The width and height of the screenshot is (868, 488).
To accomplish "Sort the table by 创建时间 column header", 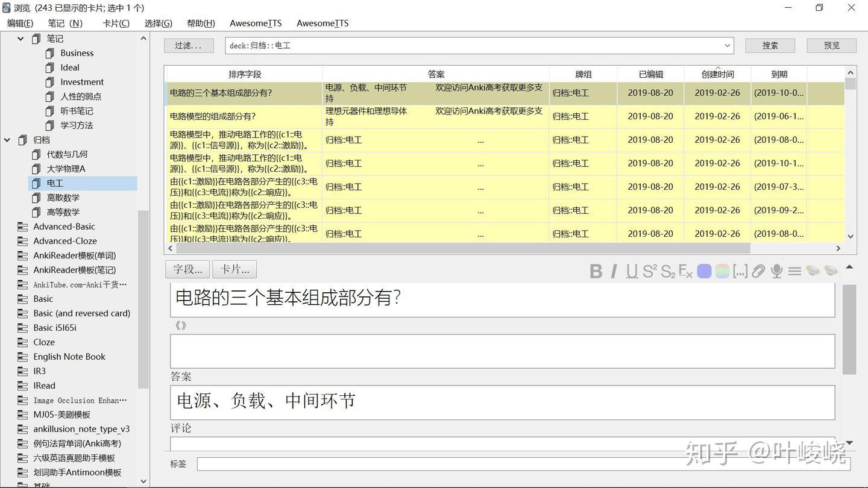I will coord(717,74).
